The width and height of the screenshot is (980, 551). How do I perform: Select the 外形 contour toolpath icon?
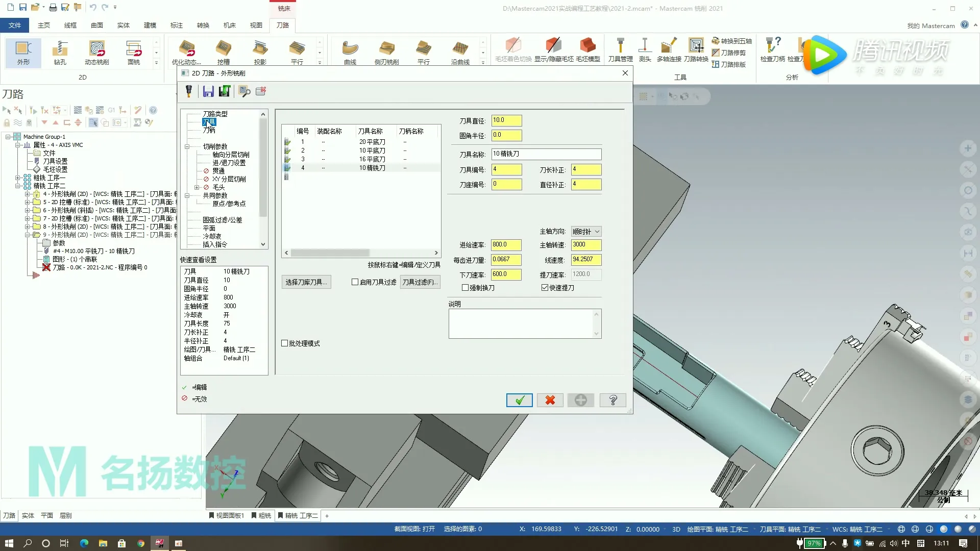coord(23,52)
